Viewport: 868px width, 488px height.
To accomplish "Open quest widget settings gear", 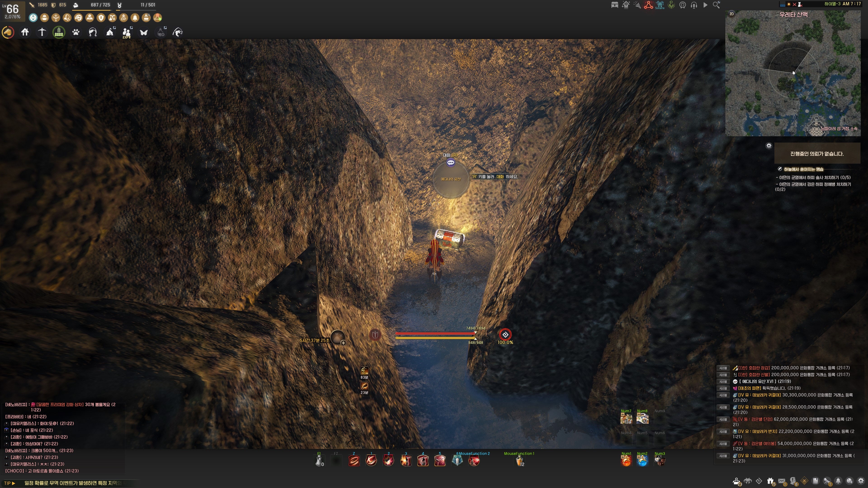I will point(769,146).
